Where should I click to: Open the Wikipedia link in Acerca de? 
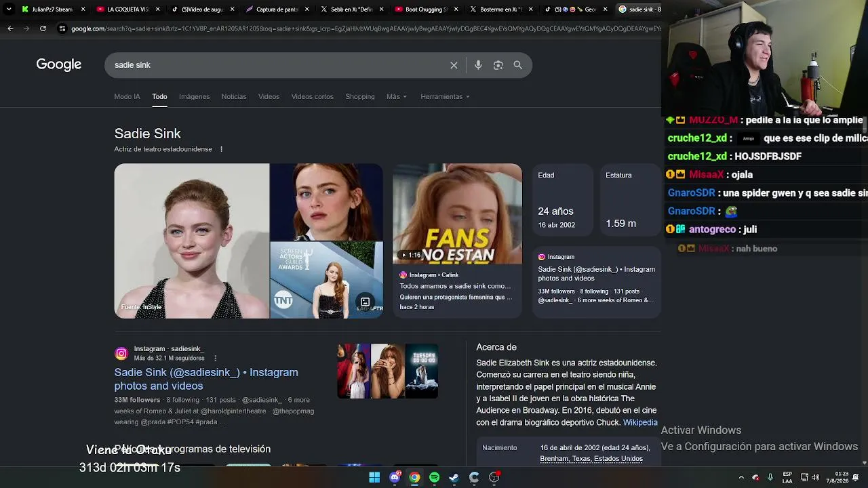tap(640, 422)
